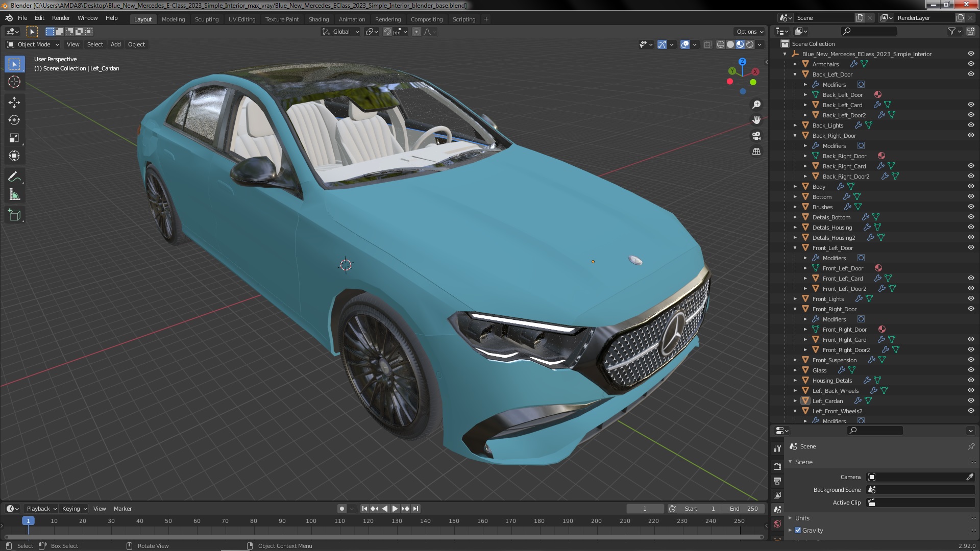Switch to Modeling workspace tab
The height and width of the screenshot is (551, 980).
click(x=173, y=19)
